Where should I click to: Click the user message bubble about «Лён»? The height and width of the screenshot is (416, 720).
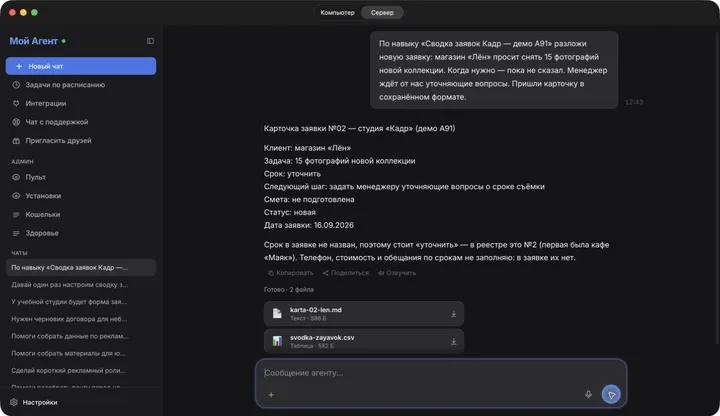(x=494, y=70)
